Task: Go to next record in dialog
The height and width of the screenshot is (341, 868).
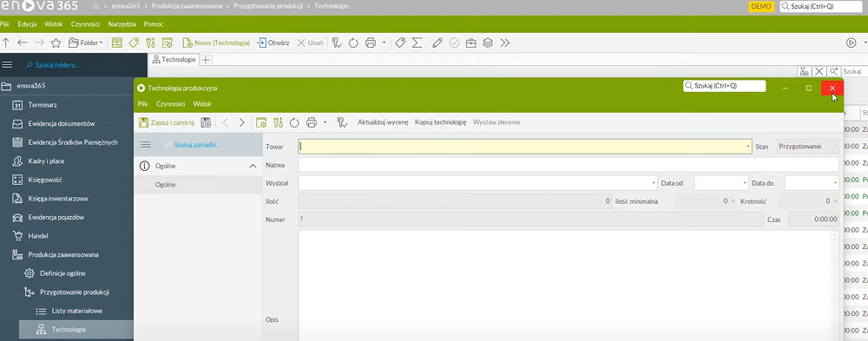Action: (x=242, y=122)
